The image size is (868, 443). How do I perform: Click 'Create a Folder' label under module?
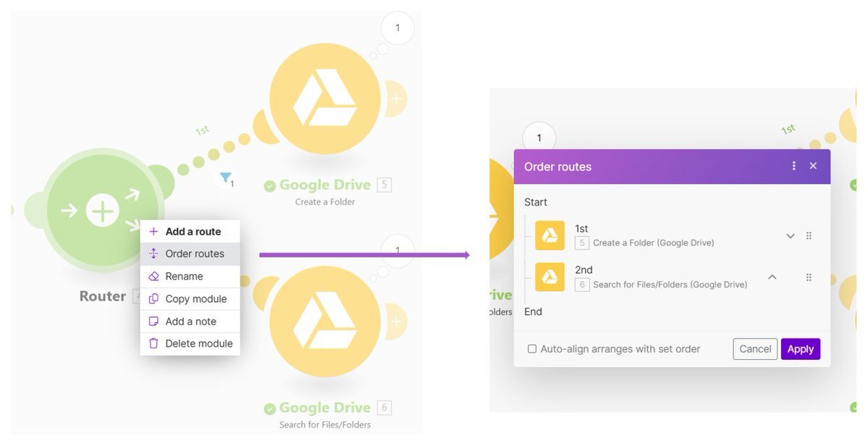click(x=325, y=201)
